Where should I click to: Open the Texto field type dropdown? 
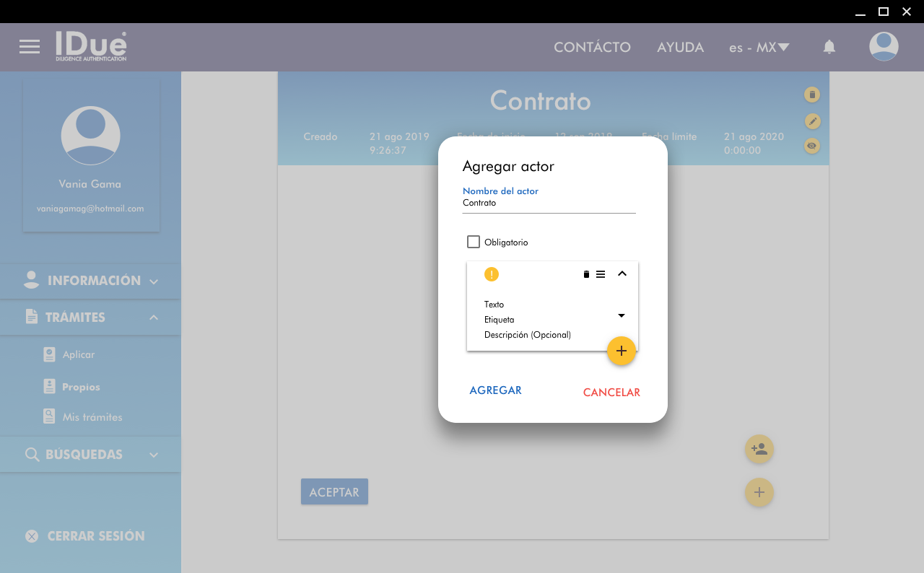[x=621, y=315]
